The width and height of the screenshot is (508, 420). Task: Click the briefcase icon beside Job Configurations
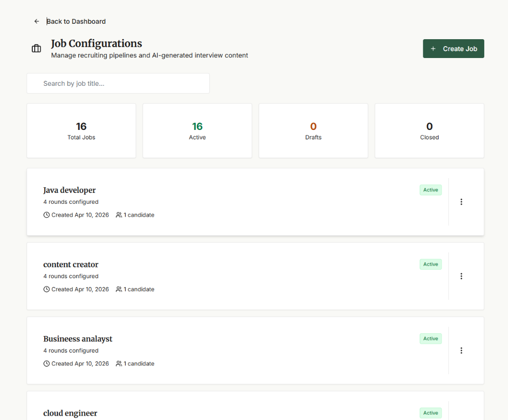coord(36,48)
